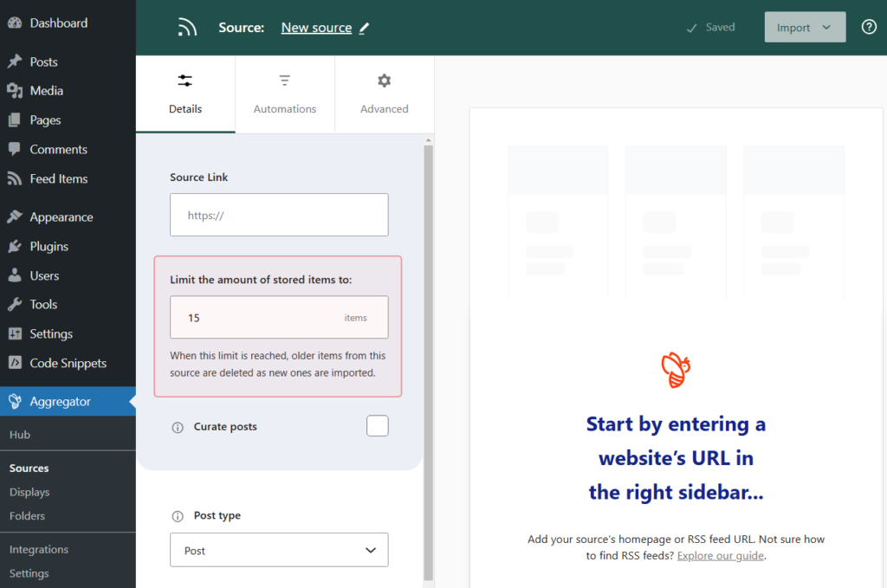Click the pencil icon to rename source
This screenshot has height=588, width=887.
tap(364, 28)
